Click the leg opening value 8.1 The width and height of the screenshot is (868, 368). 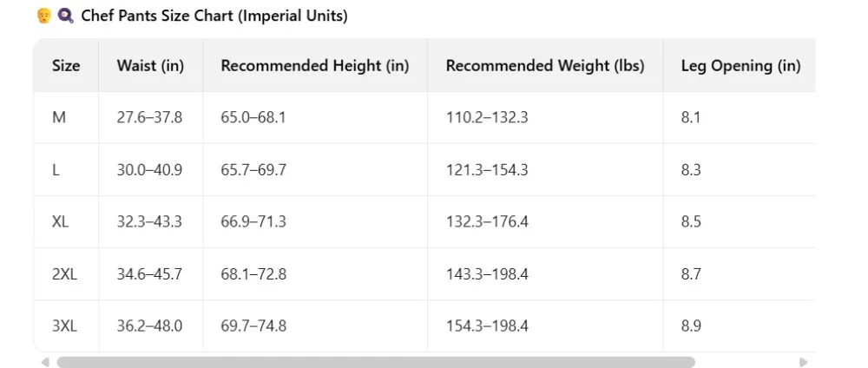tap(691, 117)
